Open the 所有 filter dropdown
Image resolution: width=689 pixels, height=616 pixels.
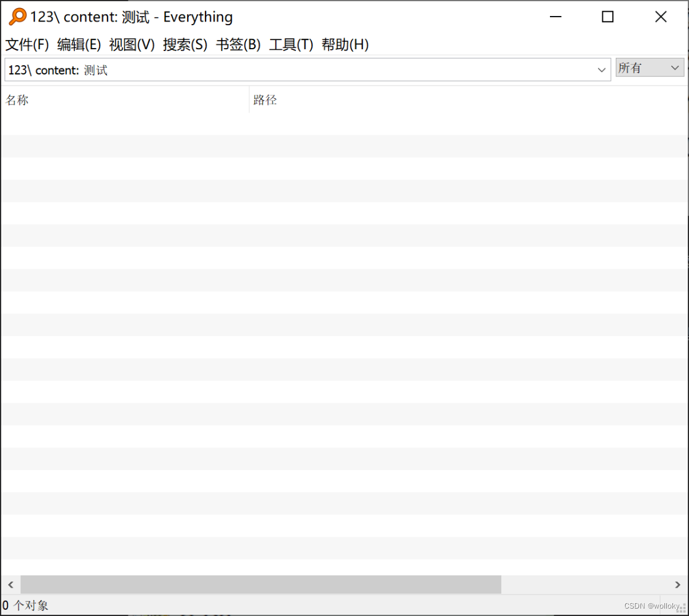pyautogui.click(x=650, y=68)
